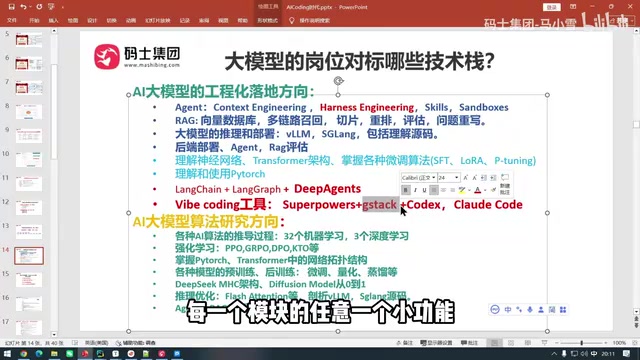This screenshot has width=640, height=360.
Task: Open the 文件 menu
Action: pos(12,20)
